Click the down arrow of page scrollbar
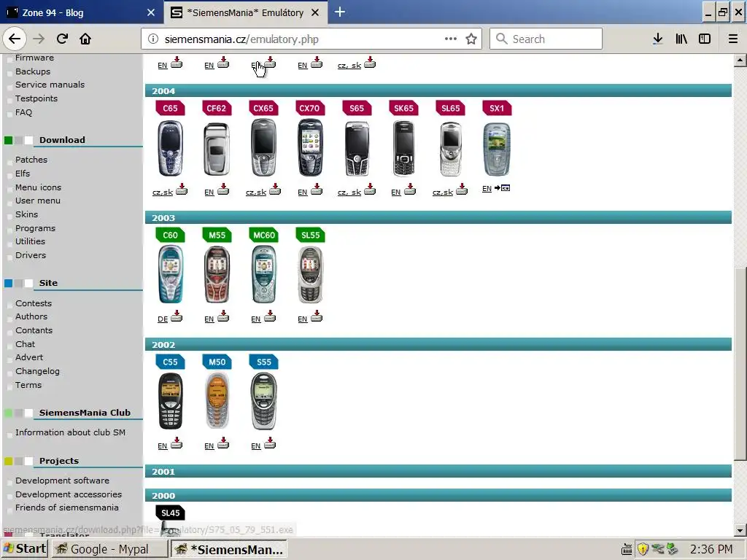This screenshot has height=560, width=747. pos(740,530)
